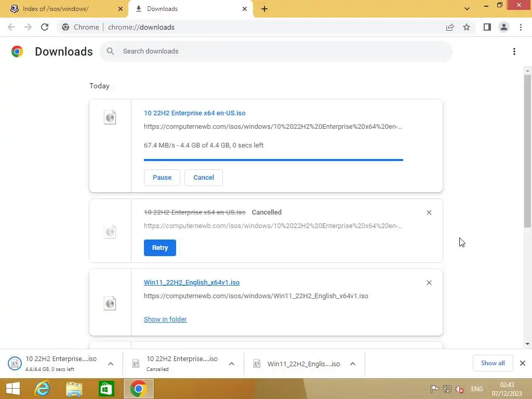Image resolution: width=532 pixels, height=399 pixels.
Task: Remove Win11_22H2_English_x64v1.iso from list
Action: tap(429, 283)
